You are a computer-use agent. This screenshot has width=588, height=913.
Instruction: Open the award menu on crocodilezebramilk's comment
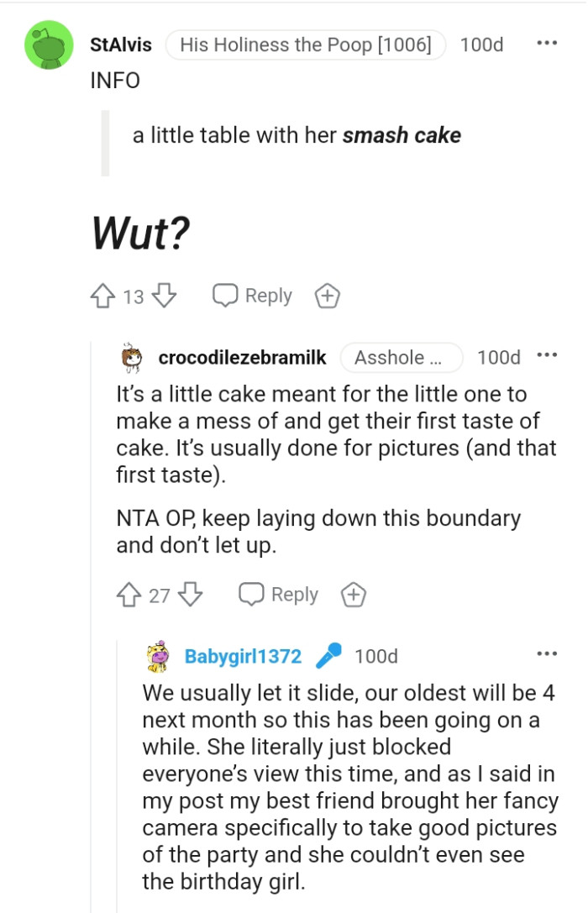pos(354,594)
